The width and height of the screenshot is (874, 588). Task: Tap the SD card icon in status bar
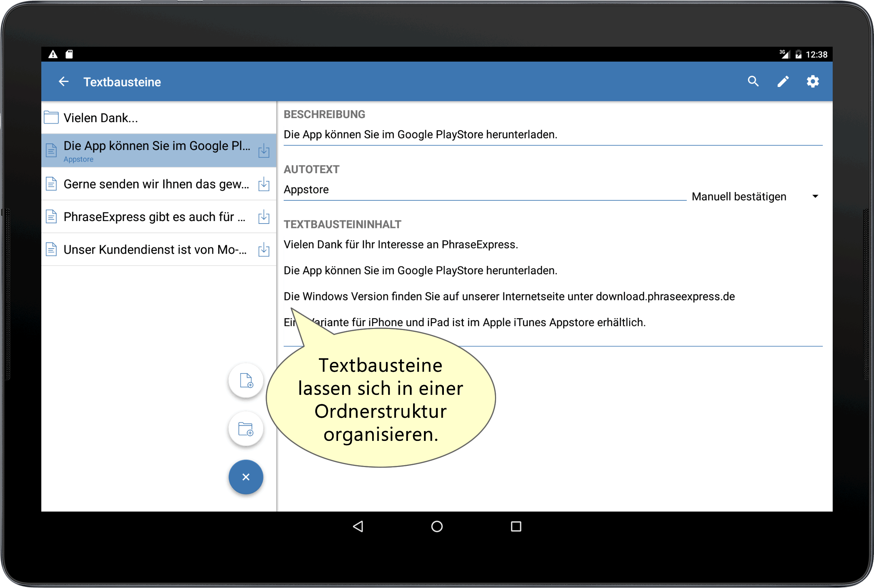click(69, 54)
